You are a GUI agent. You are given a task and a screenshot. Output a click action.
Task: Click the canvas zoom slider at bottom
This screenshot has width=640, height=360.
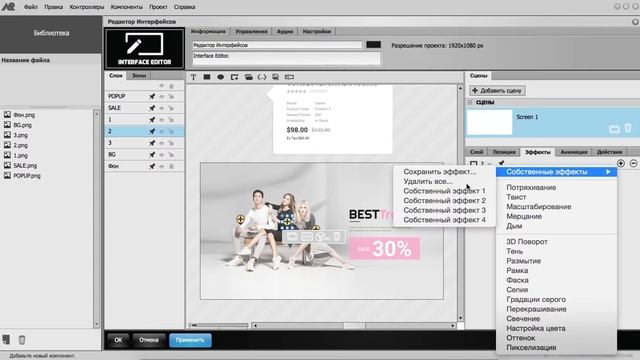(x=219, y=325)
